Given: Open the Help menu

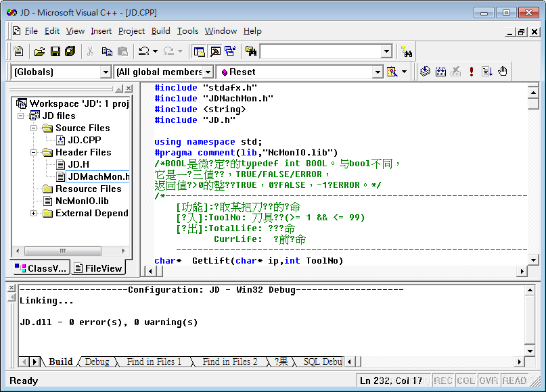Looking at the screenshot, I should pos(252,31).
